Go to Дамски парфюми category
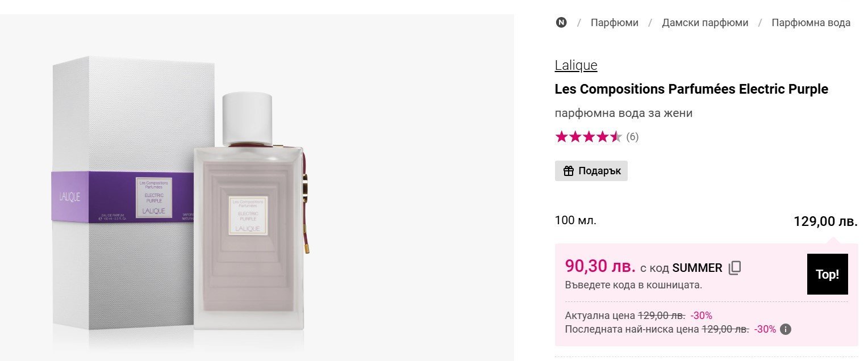 click(x=704, y=23)
